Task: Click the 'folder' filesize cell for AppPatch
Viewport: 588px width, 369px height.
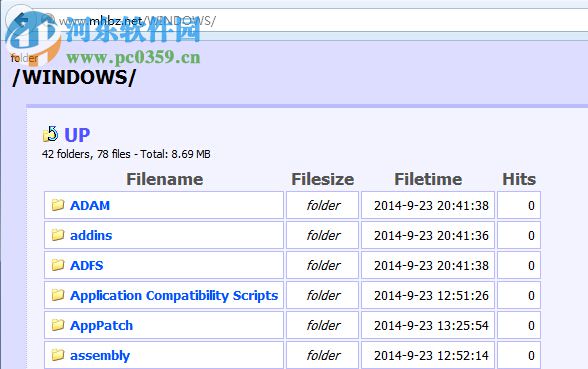Action: tap(322, 325)
